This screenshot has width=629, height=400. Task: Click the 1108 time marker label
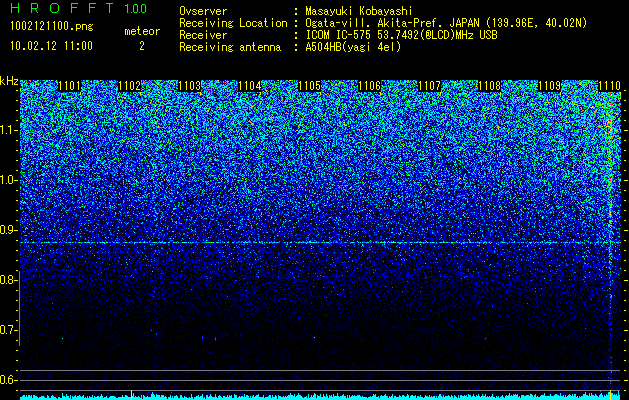click(x=489, y=86)
